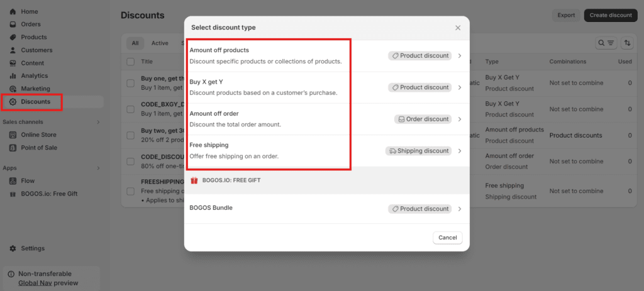Click the sort arrows icon
Image resolution: width=644 pixels, height=291 pixels.
(x=627, y=43)
